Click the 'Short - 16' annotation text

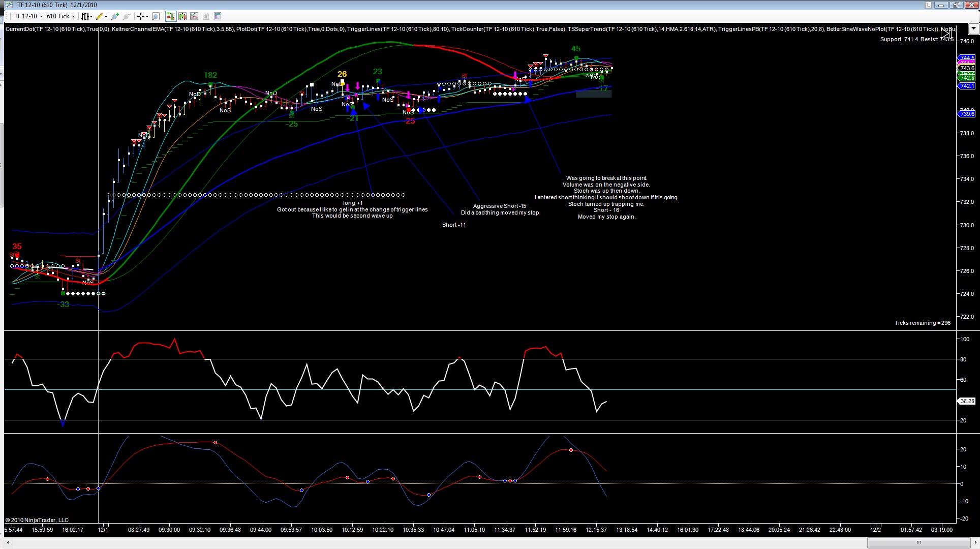click(x=606, y=210)
